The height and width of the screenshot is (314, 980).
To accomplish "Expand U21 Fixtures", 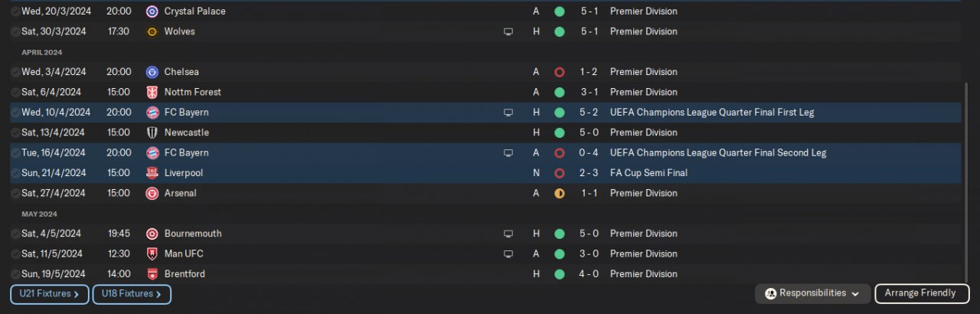I will (48, 294).
